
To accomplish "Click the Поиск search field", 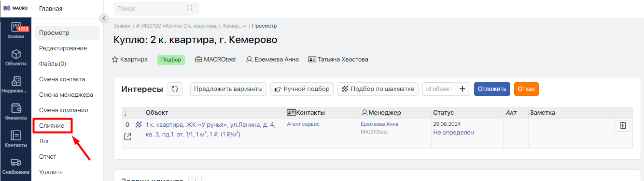I will [x=156, y=8].
